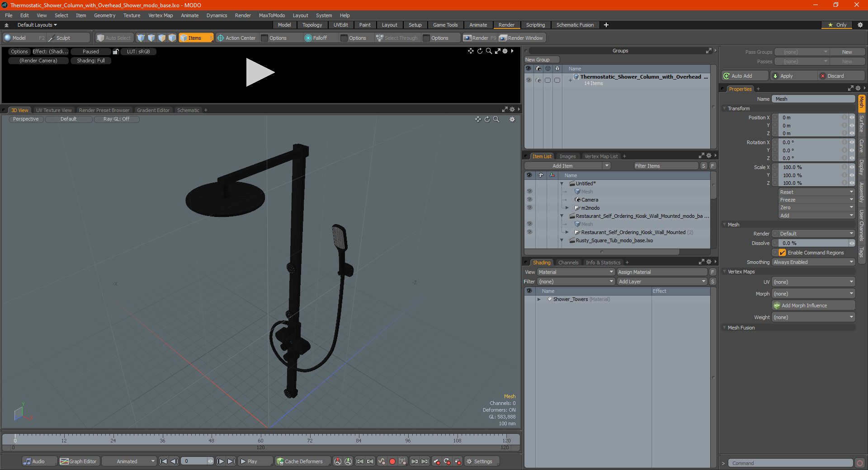This screenshot has height=470, width=868.
Task: Click Add Morph Influence button
Action: tap(813, 305)
